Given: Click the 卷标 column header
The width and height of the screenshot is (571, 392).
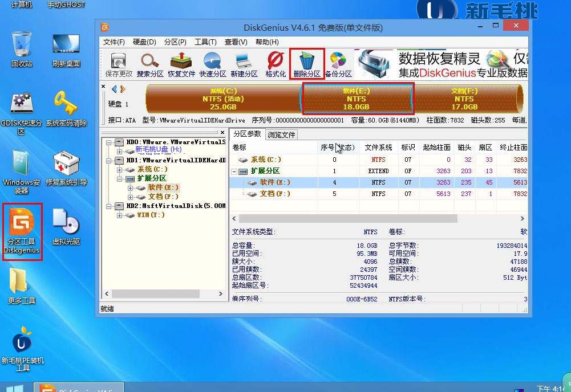Looking at the screenshot, I should [274, 147].
